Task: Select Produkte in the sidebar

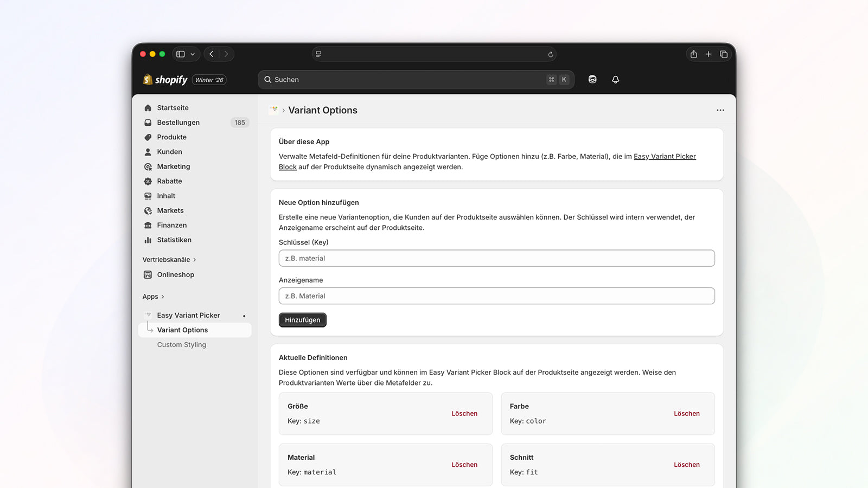Action: pyautogui.click(x=171, y=137)
